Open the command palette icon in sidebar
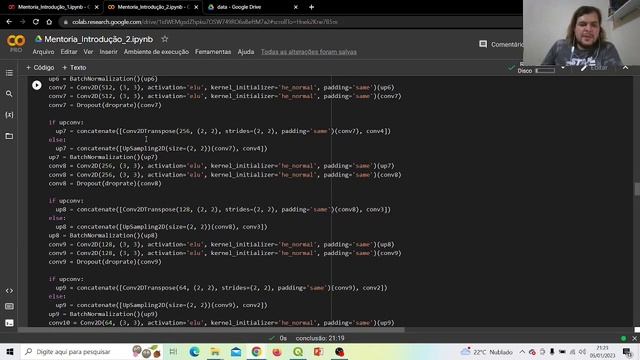The height and width of the screenshot is (360, 640). click(9, 307)
